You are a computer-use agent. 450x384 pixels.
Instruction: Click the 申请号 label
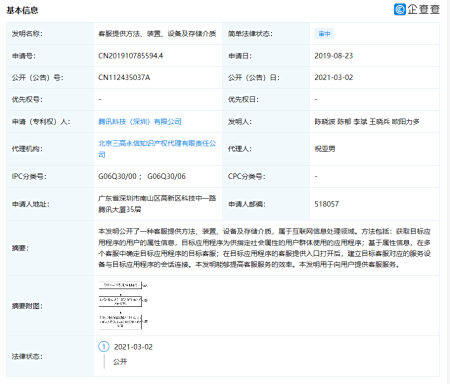click(x=23, y=56)
